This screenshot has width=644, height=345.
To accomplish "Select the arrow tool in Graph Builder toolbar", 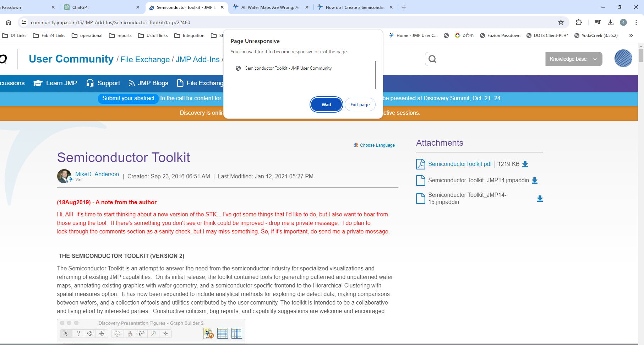I will coord(66,334).
